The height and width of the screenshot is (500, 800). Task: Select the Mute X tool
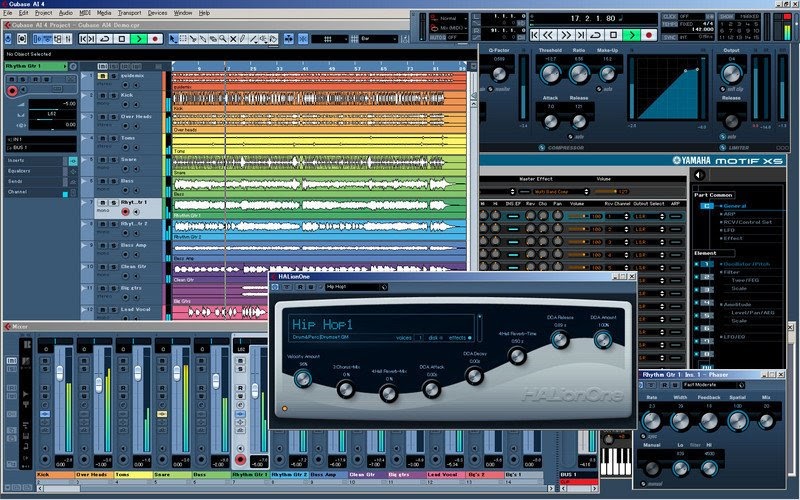[233, 39]
